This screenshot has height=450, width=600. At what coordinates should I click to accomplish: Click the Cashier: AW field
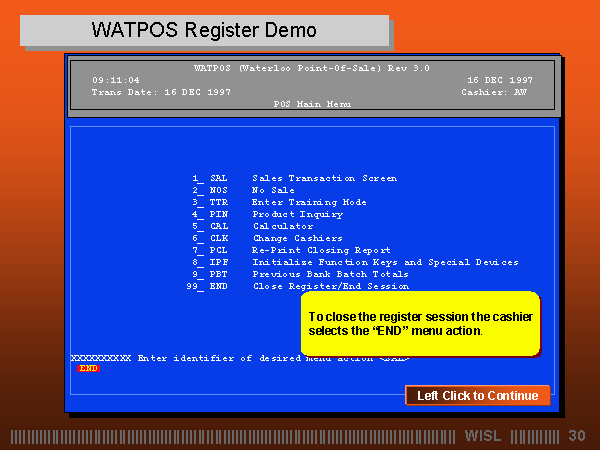(496, 91)
